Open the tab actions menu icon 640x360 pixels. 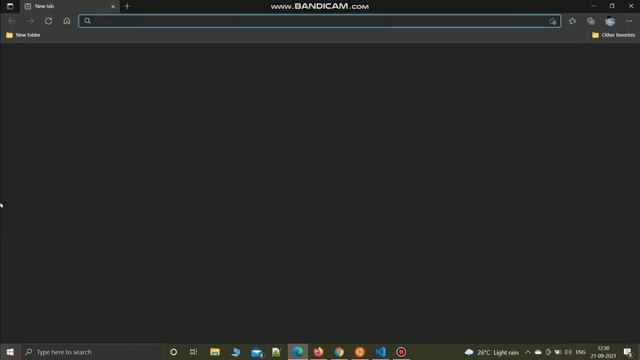click(10, 6)
